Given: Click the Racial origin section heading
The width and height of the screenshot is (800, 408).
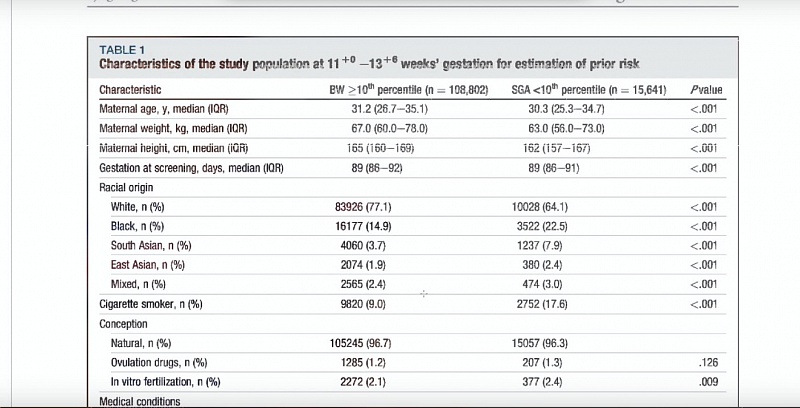Looking at the screenshot, I should tap(126, 188).
